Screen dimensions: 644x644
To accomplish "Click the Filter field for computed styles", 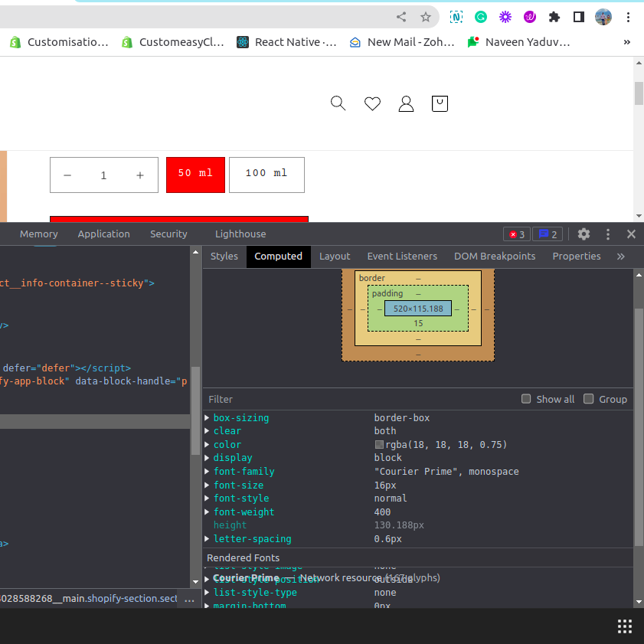I will point(361,399).
